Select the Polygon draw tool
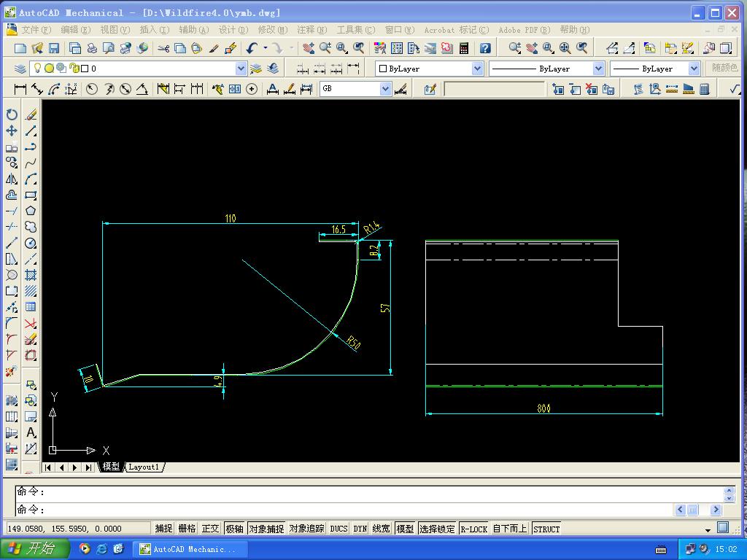The height and width of the screenshot is (560, 747). point(31,211)
